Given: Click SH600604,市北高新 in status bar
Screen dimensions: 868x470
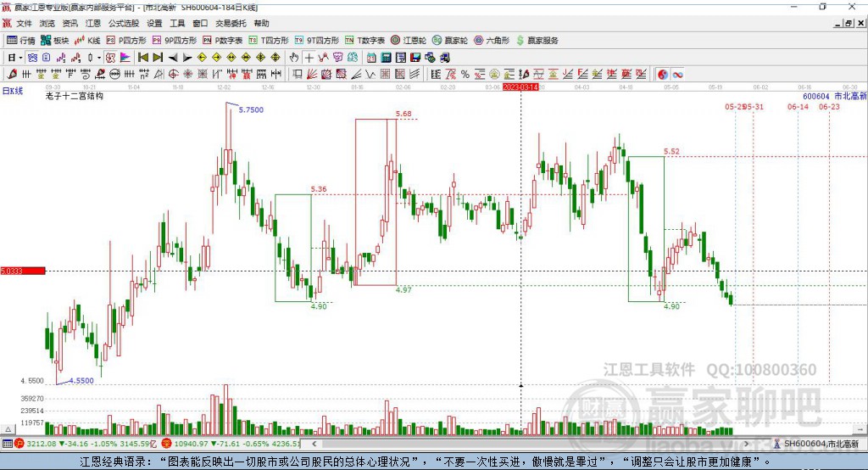Looking at the screenshot, I should tap(821, 444).
